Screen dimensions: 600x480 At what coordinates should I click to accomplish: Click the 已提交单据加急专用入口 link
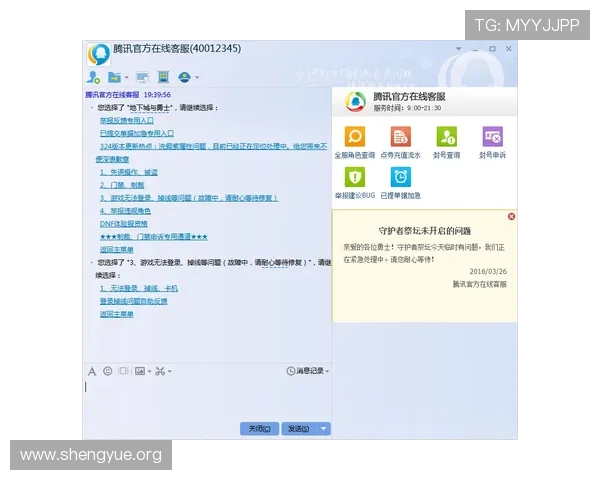click(137, 134)
